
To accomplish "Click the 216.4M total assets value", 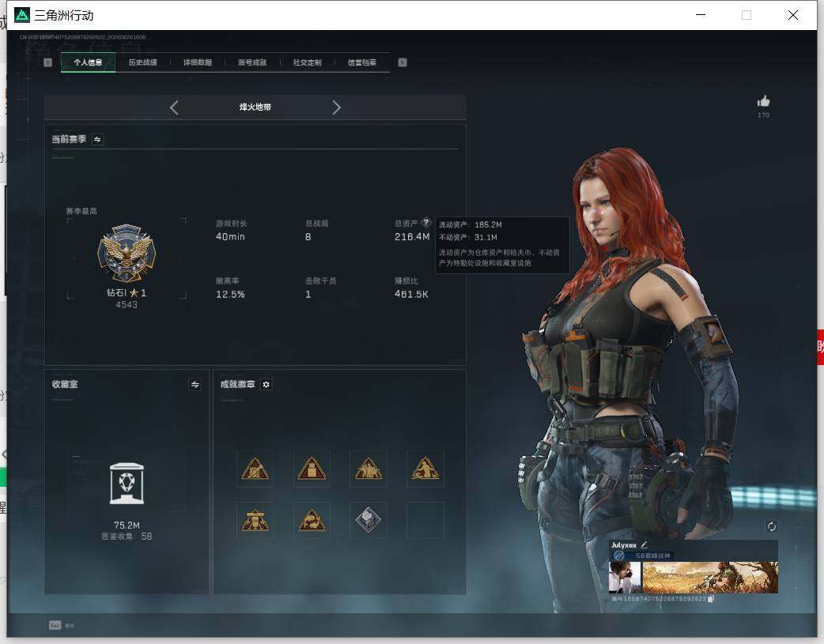I will point(412,237).
